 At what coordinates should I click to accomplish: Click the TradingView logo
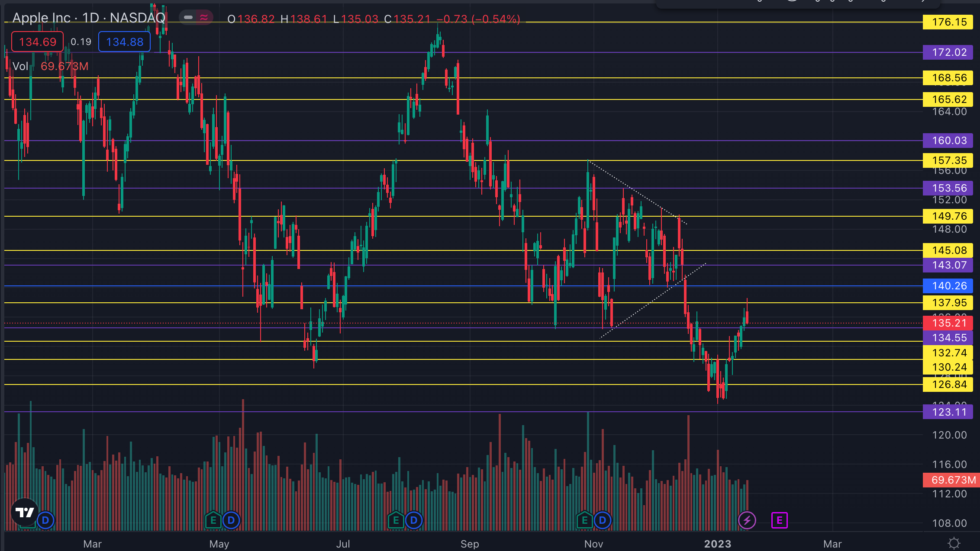[25, 513]
